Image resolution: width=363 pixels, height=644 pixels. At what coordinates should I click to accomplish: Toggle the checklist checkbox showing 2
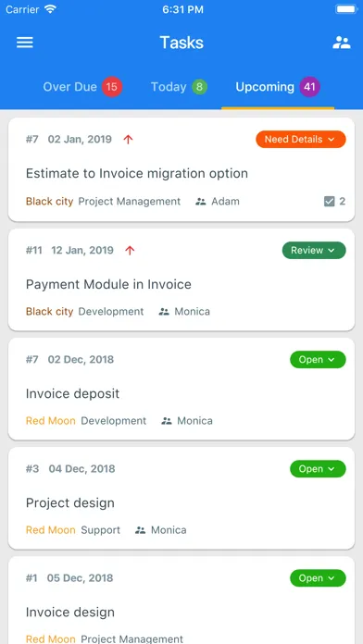(330, 202)
